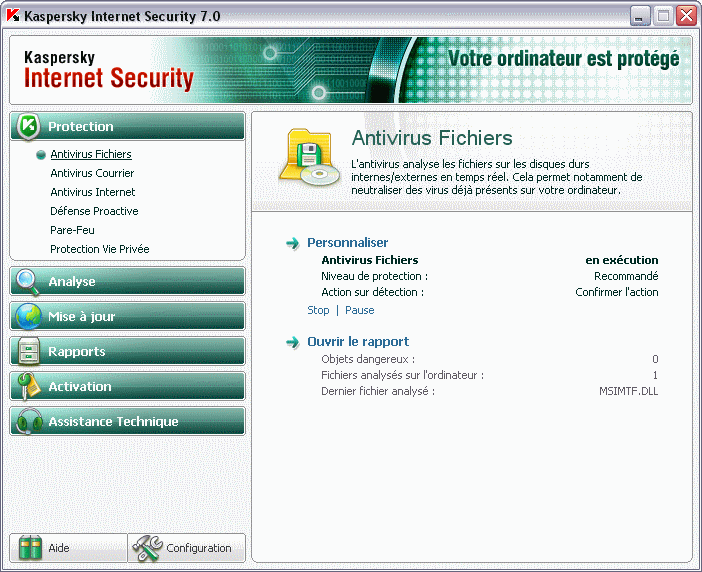Expand the Protection section header
The width and height of the screenshot is (702, 572).
pos(128,126)
